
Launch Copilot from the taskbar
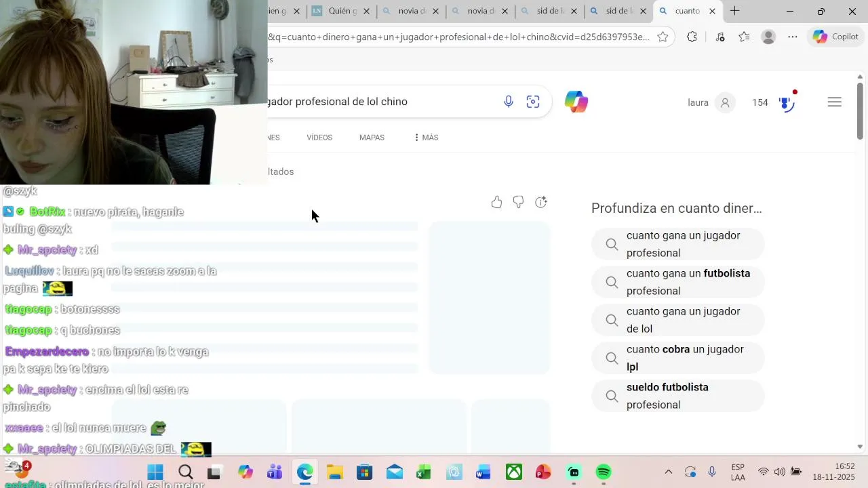click(245, 472)
